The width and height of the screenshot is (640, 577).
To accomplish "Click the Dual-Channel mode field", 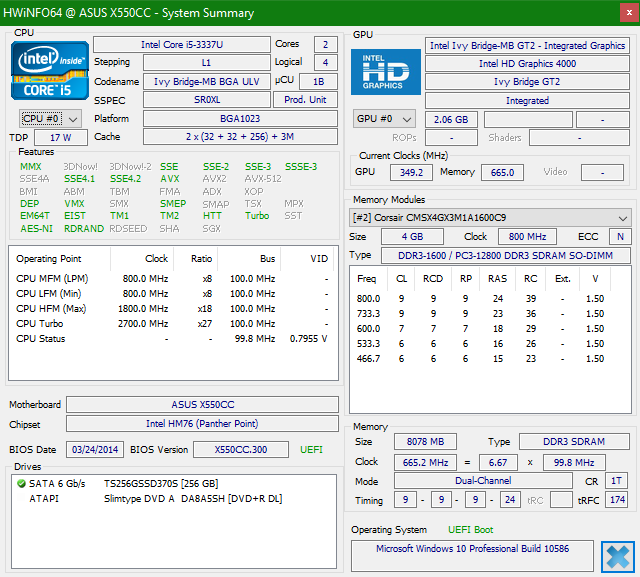I will coord(483,481).
